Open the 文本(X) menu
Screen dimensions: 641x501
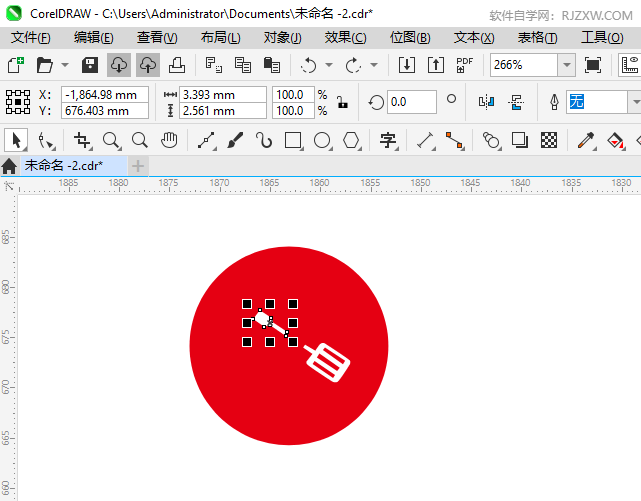click(474, 38)
